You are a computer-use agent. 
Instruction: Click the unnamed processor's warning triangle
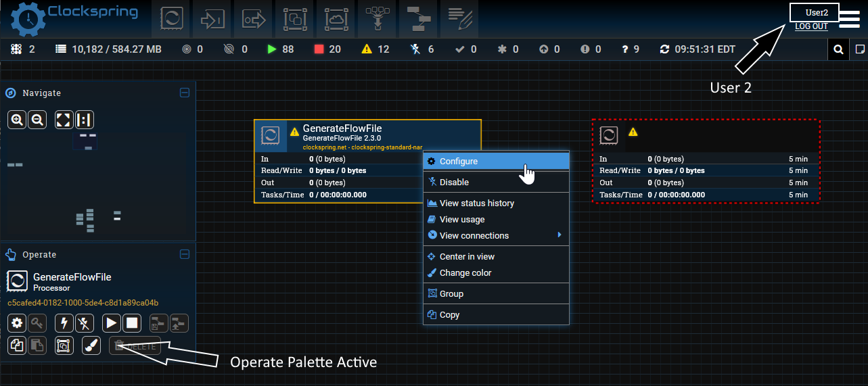pyautogui.click(x=633, y=132)
